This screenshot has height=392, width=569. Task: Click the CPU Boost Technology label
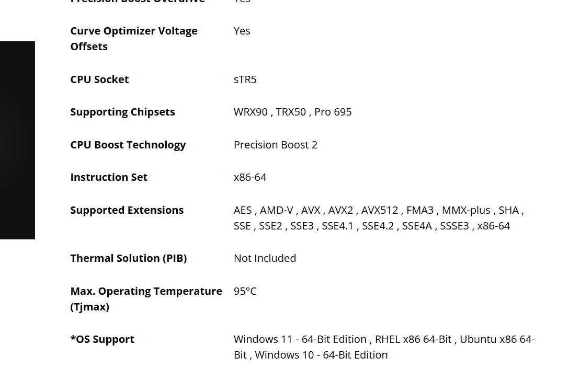[x=128, y=145]
